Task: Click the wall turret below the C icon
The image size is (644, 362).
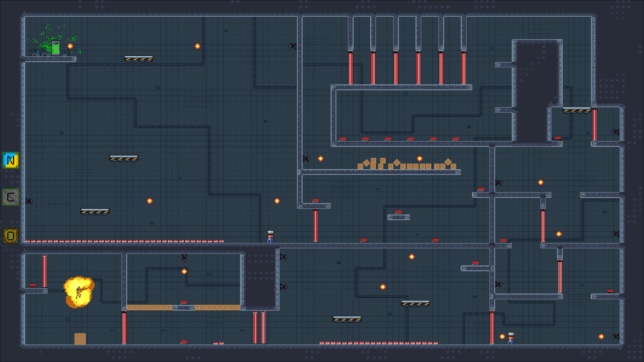Action: click(29, 201)
